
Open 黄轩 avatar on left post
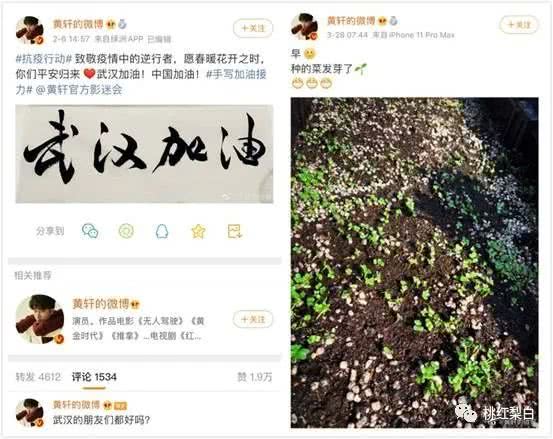[x=30, y=30]
